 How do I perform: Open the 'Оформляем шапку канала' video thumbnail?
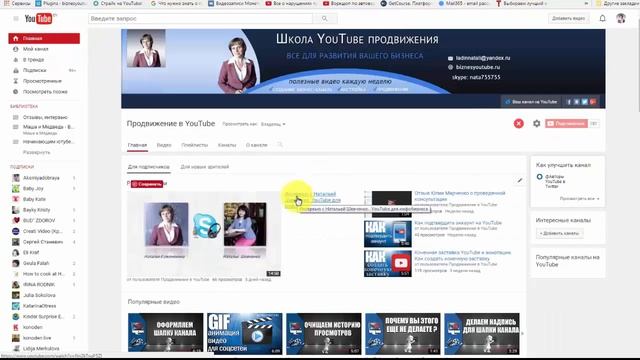[x=165, y=333]
